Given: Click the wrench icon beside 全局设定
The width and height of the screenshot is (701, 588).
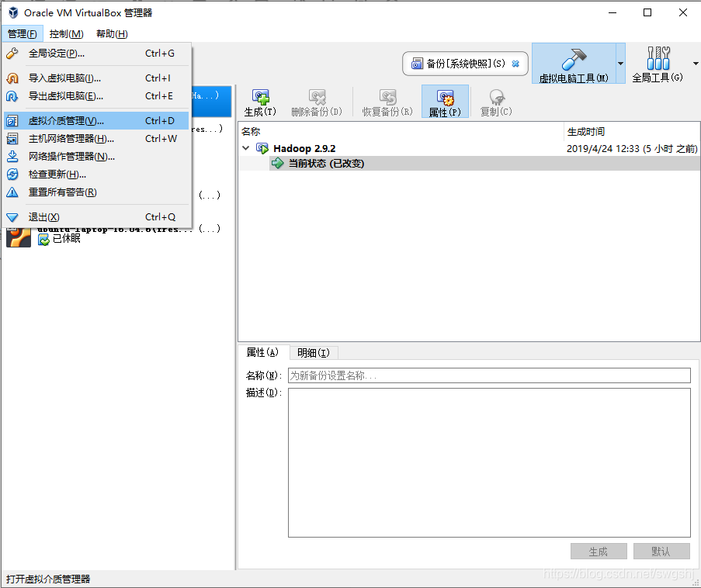Looking at the screenshot, I should (12, 54).
